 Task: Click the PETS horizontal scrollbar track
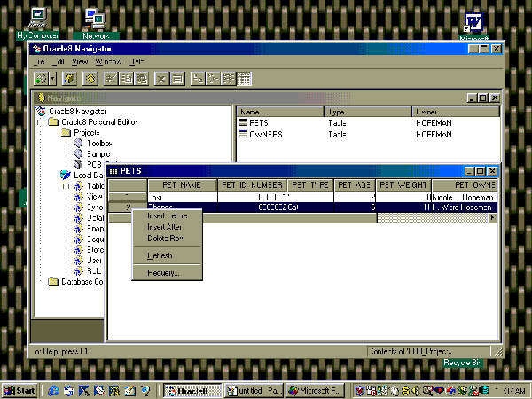coord(433,218)
